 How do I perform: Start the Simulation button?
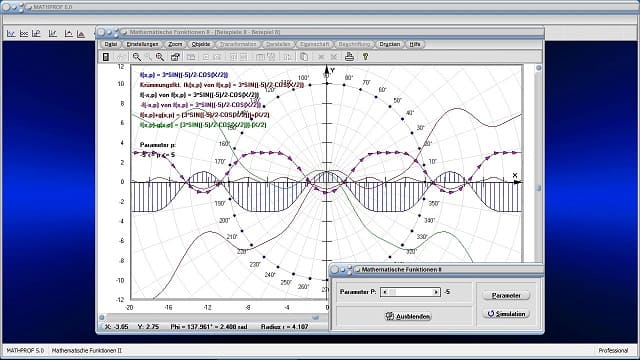coord(506,314)
